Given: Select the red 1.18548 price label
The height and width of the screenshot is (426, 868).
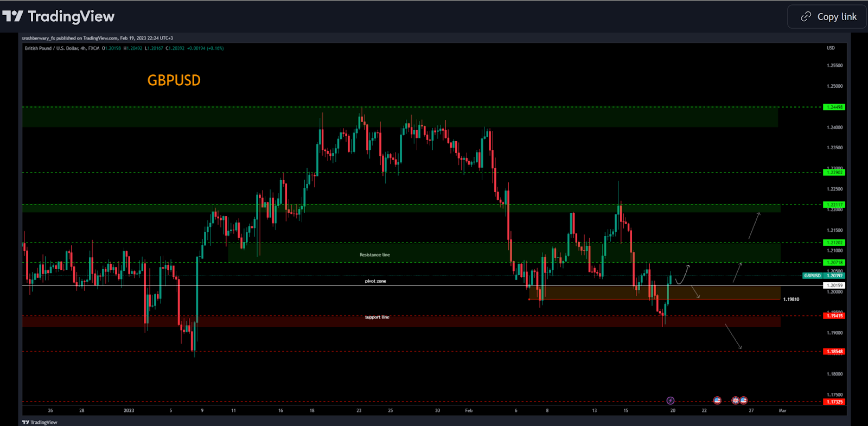Looking at the screenshot, I should [x=834, y=352].
